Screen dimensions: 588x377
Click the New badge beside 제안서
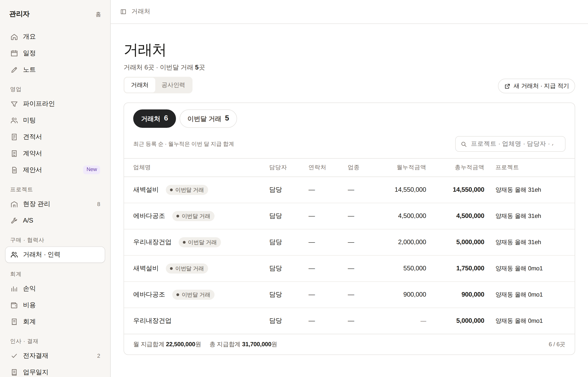point(92,169)
